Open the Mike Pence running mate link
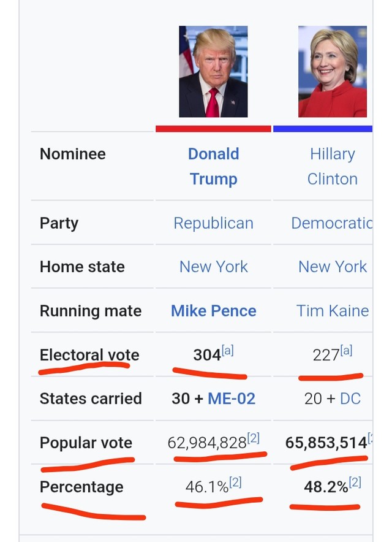Viewport: 392px width, 542px height. coord(213,311)
